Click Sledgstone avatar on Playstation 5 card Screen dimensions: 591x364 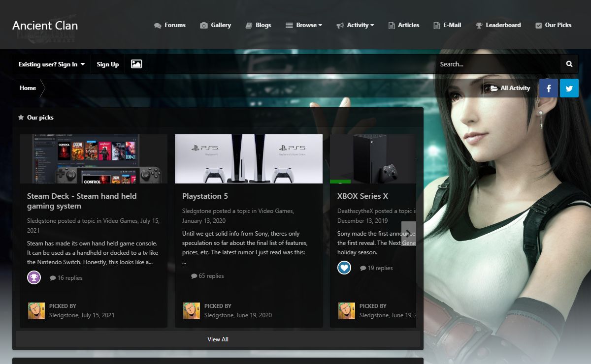pyautogui.click(x=192, y=311)
